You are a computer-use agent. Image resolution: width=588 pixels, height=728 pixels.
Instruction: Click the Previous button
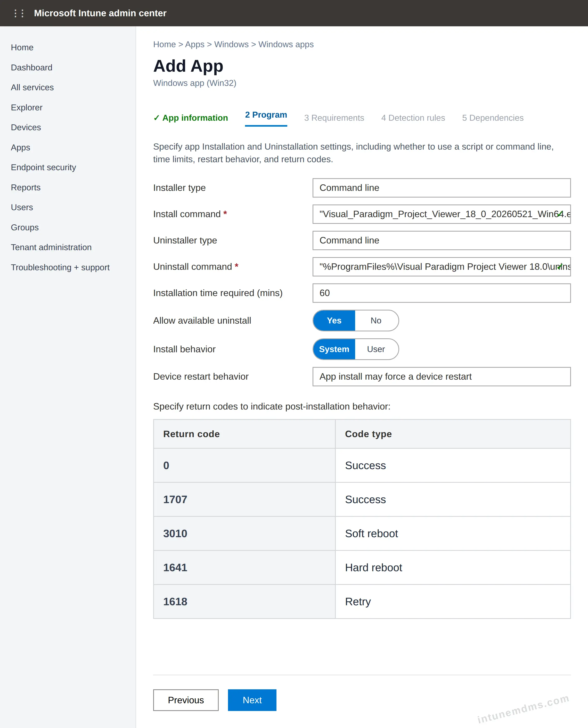click(186, 700)
